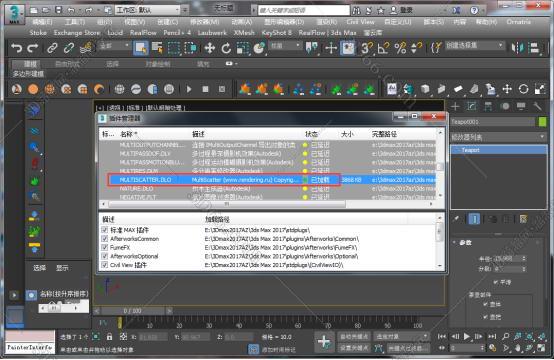
Task: Activate the Bind to Space Warp tool
Action: 86,48
